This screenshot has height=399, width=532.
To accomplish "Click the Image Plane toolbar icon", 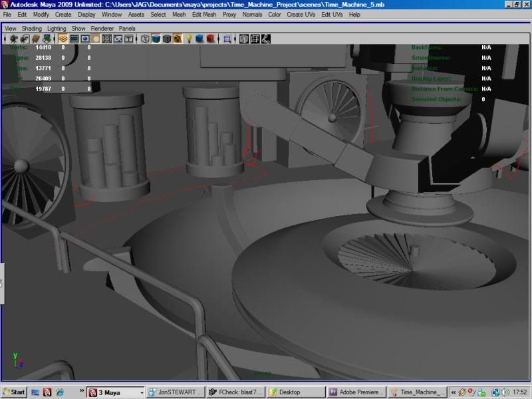I will [47, 39].
